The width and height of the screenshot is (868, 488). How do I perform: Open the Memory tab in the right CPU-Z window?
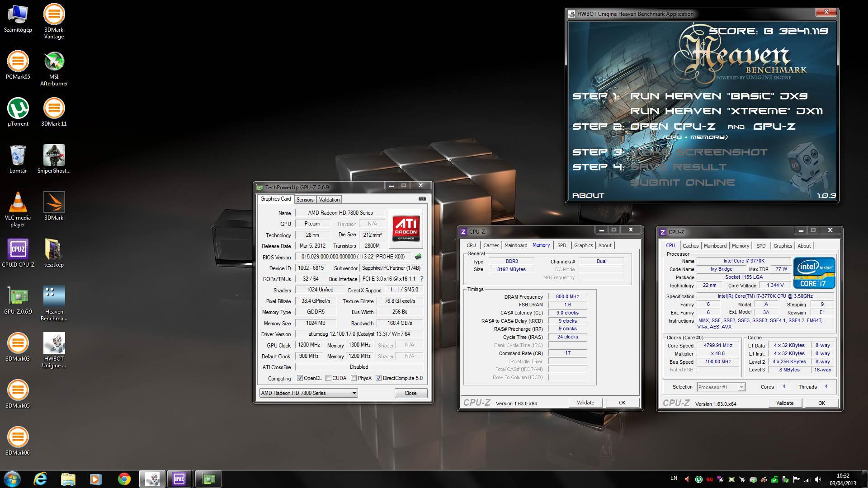click(x=741, y=246)
